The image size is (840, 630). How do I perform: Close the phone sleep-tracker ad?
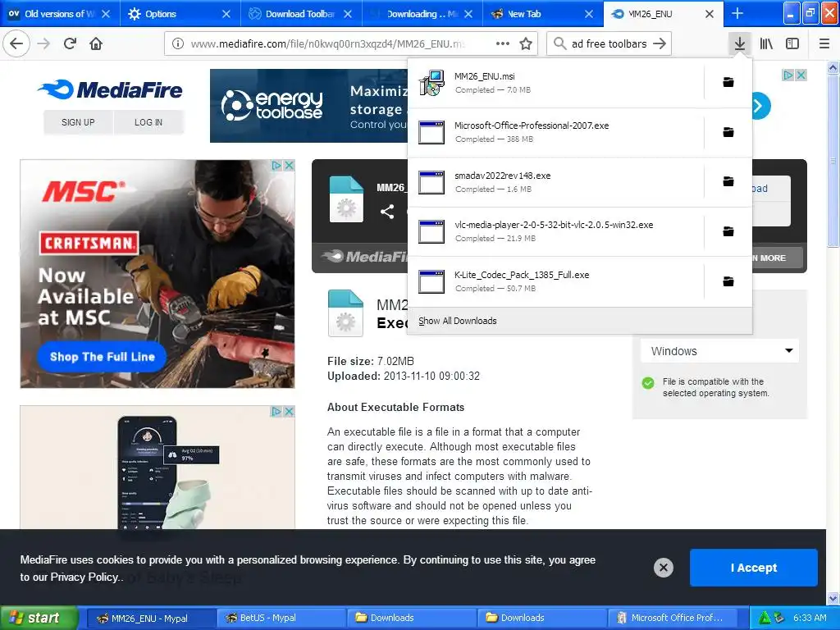click(290, 412)
